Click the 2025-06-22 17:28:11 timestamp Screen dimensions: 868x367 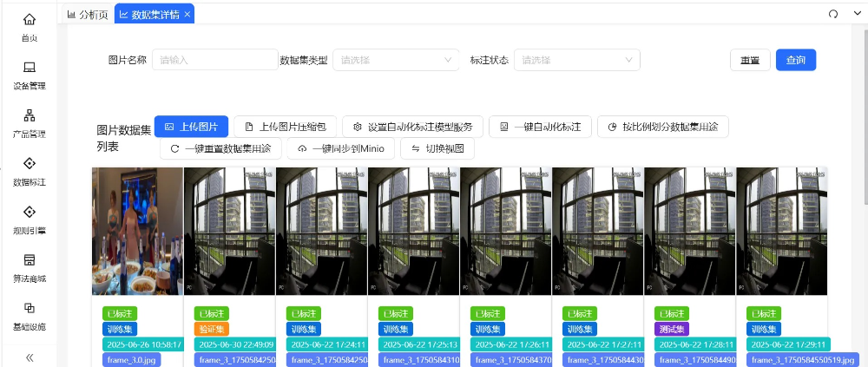coord(694,344)
